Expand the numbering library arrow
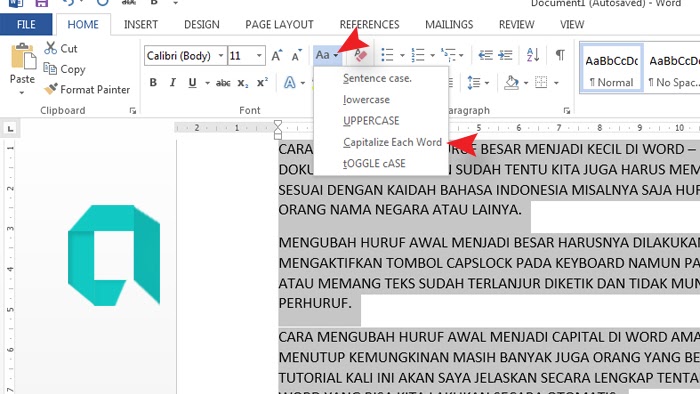700x394 pixels. (432, 56)
